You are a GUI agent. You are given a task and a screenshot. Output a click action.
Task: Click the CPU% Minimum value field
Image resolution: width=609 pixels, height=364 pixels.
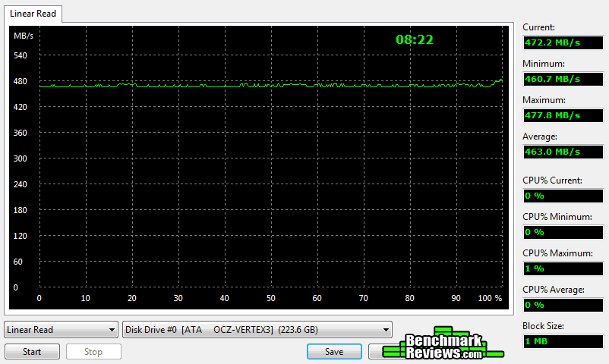(563, 233)
